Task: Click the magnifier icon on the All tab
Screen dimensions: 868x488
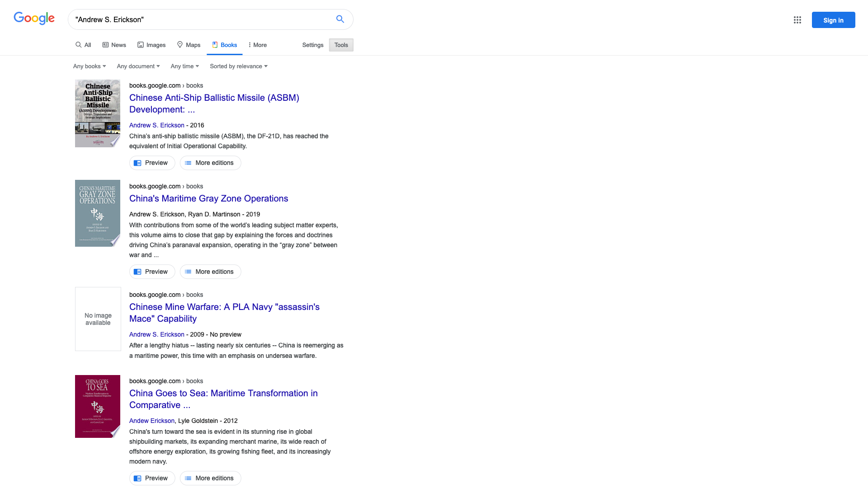Action: pos(78,45)
